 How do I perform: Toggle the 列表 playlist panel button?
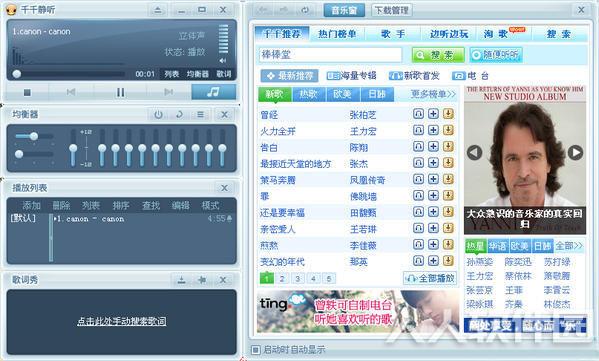[x=172, y=74]
